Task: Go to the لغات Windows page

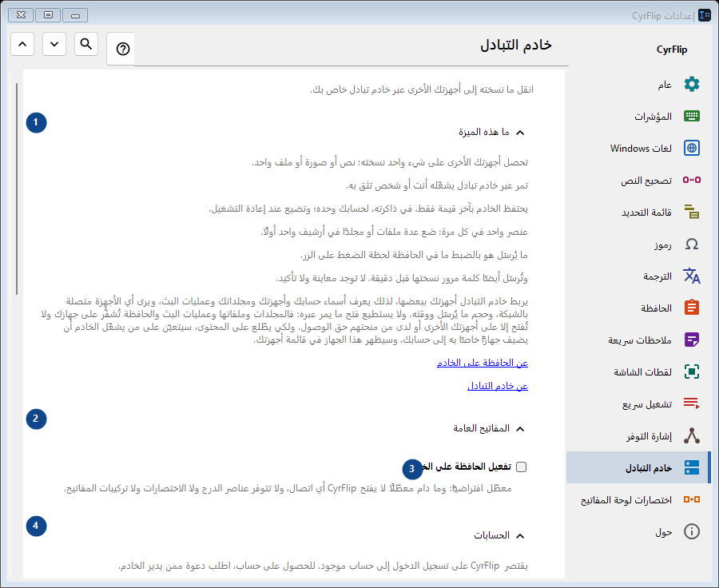Action: point(638,148)
